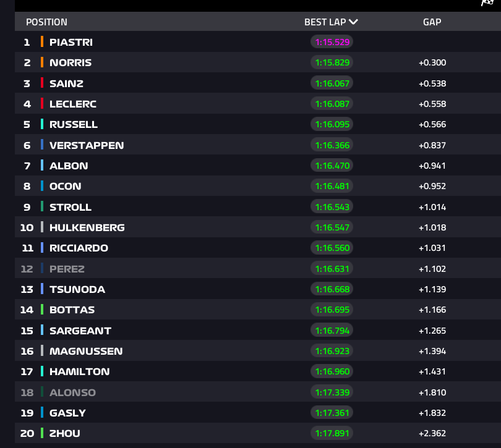Select the GAP column header

(x=432, y=22)
